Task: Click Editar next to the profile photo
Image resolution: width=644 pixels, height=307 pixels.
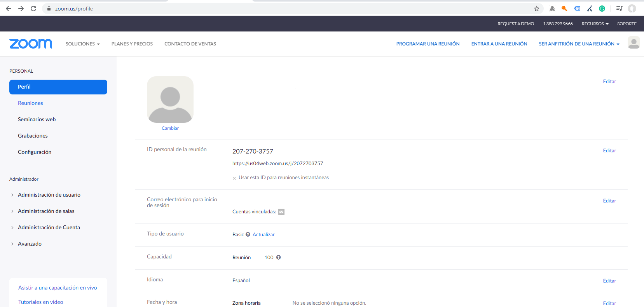Action: click(609, 81)
